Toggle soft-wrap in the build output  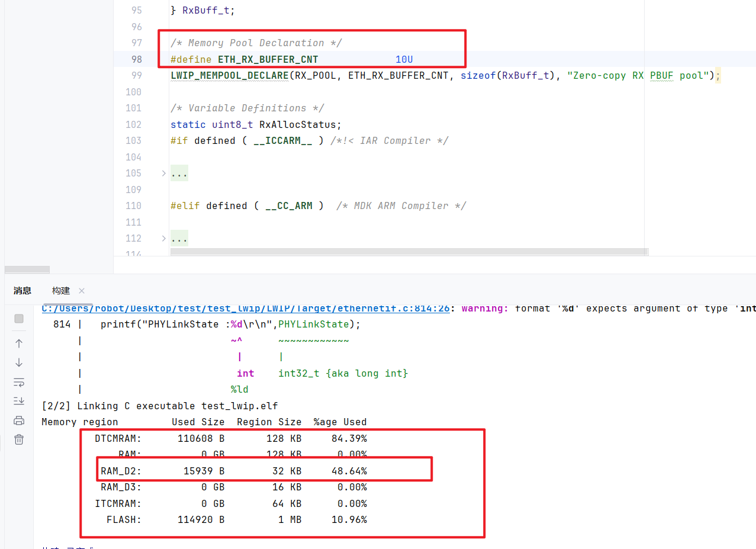click(19, 382)
